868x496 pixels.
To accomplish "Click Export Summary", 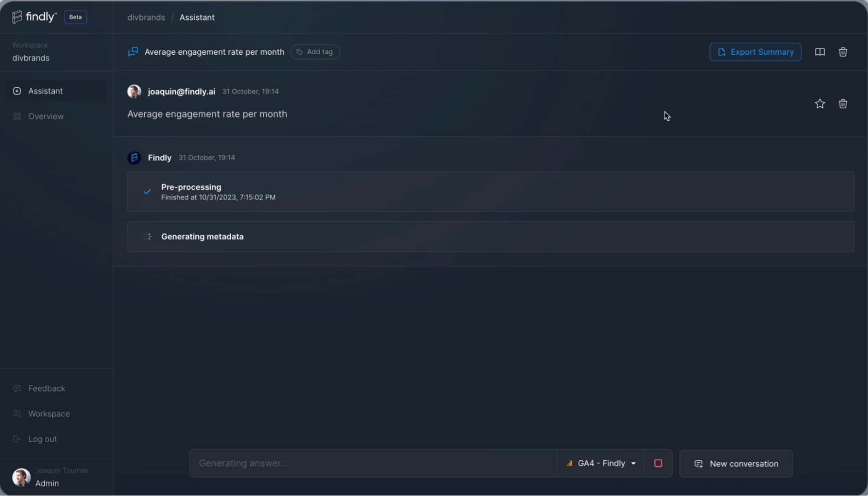I will tap(755, 52).
